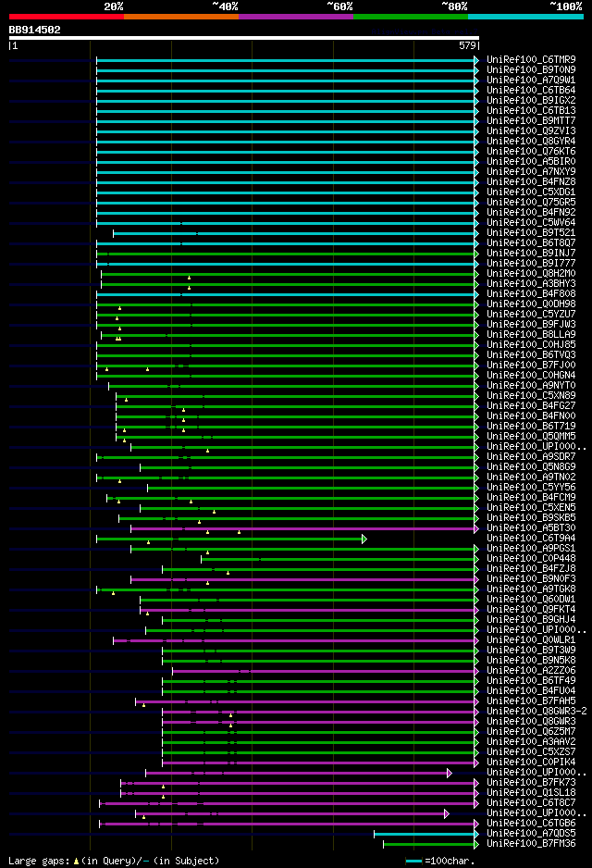Click the short green alignment bar for B7FM36

click(x=430, y=844)
